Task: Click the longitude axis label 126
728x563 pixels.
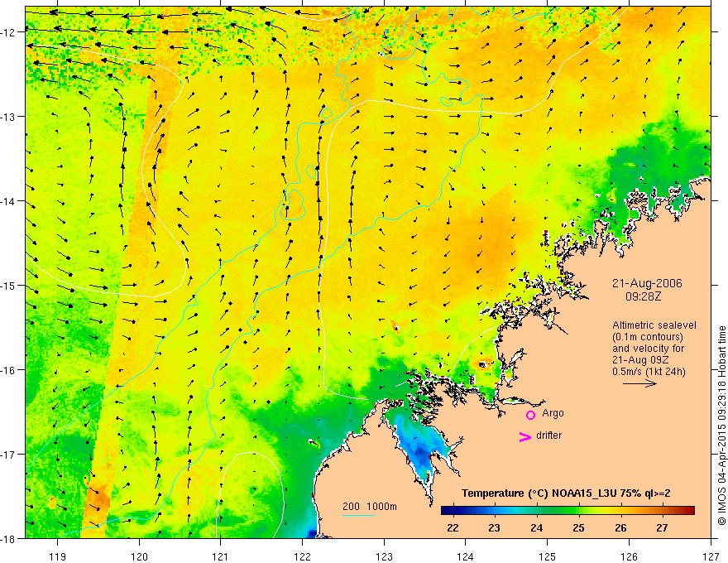Action: pos(629,556)
